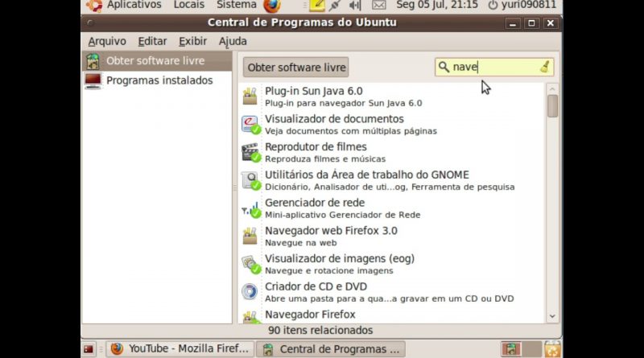This screenshot has height=358, width=644.
Task: Select the Plug-in Sun Java 6.0 entry
Action: point(392,97)
